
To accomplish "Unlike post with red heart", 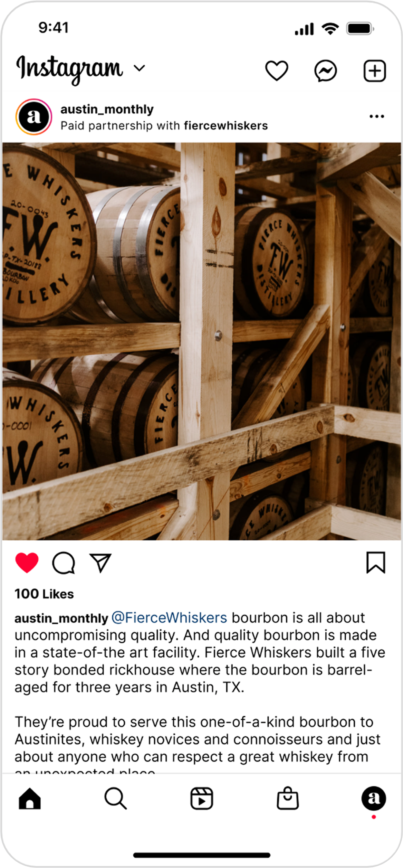I will coord(27,563).
